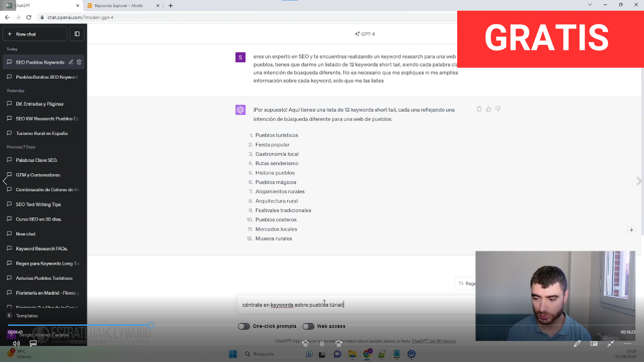
Task: Pause the video playback
Action: 322,344
